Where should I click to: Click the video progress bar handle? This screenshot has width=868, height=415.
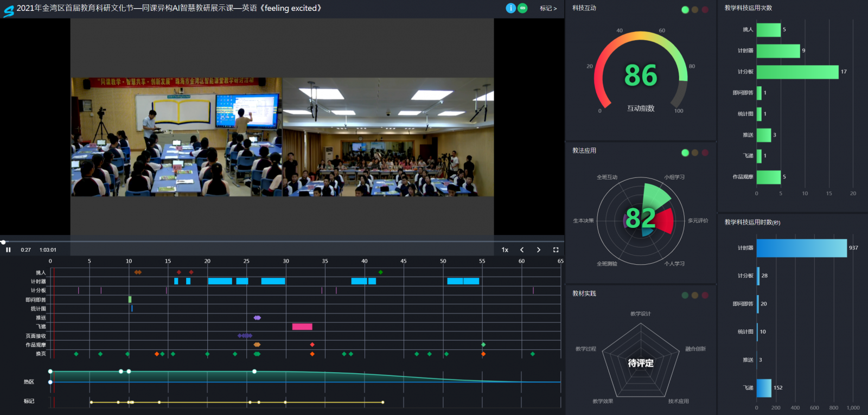pos(3,242)
